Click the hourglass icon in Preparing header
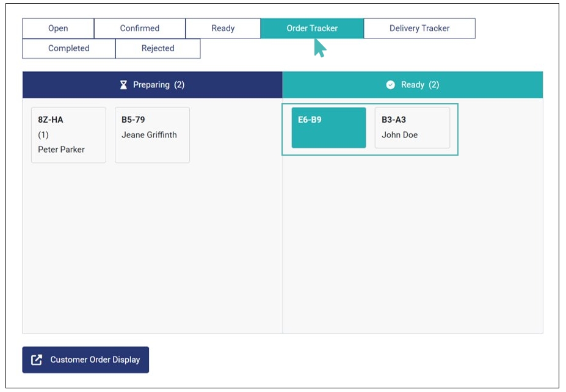This screenshot has height=392, width=566. pos(123,85)
